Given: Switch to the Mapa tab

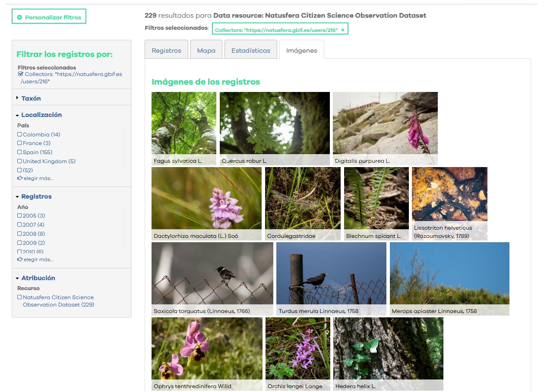Looking at the screenshot, I should [206, 51].
